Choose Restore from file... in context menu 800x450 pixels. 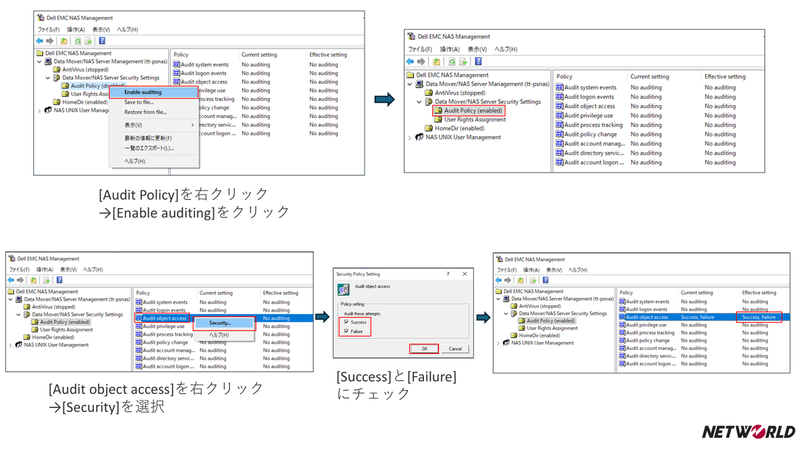(154, 112)
